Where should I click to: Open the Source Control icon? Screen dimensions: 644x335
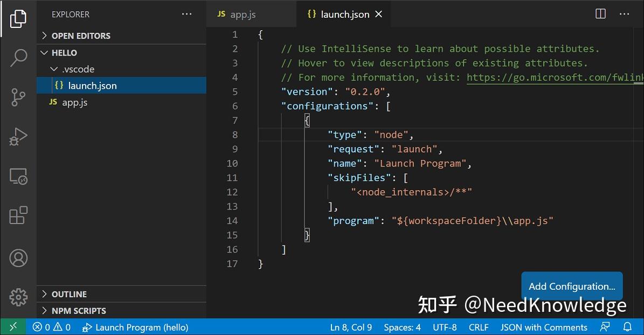point(18,97)
